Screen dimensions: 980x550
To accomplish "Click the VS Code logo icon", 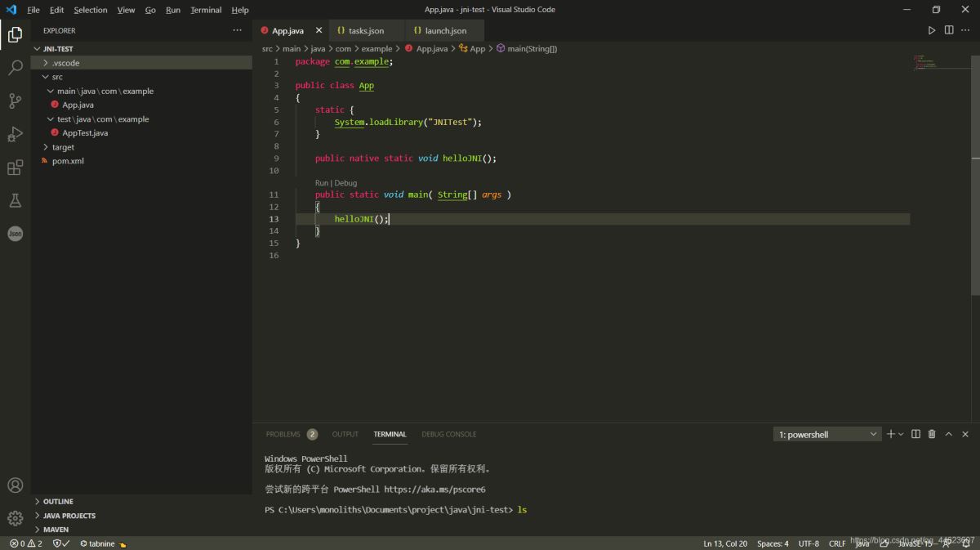I will [x=11, y=10].
